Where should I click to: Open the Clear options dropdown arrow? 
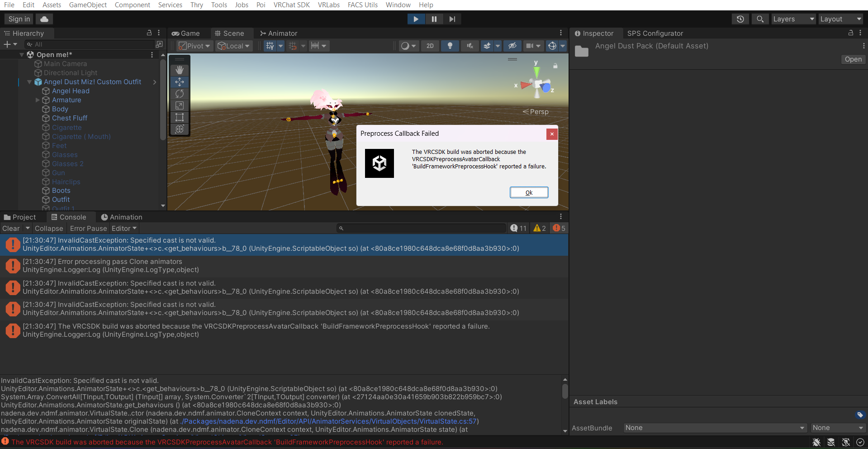[28, 228]
